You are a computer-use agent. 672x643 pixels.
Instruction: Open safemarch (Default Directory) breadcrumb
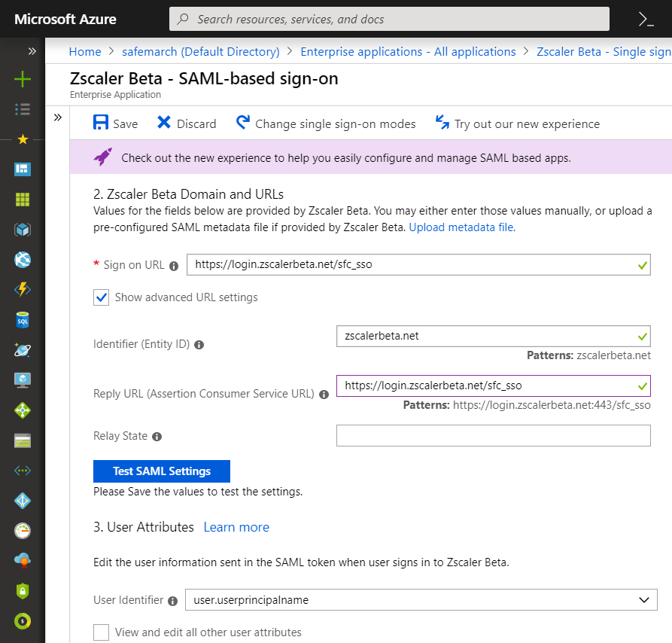point(201,52)
